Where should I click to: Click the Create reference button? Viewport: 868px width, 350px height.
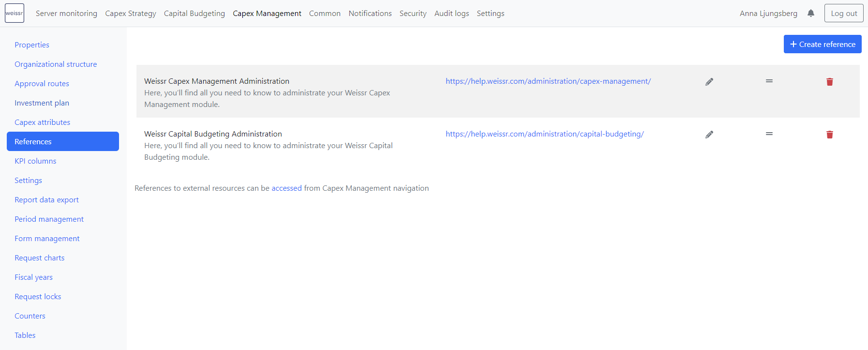coord(823,44)
